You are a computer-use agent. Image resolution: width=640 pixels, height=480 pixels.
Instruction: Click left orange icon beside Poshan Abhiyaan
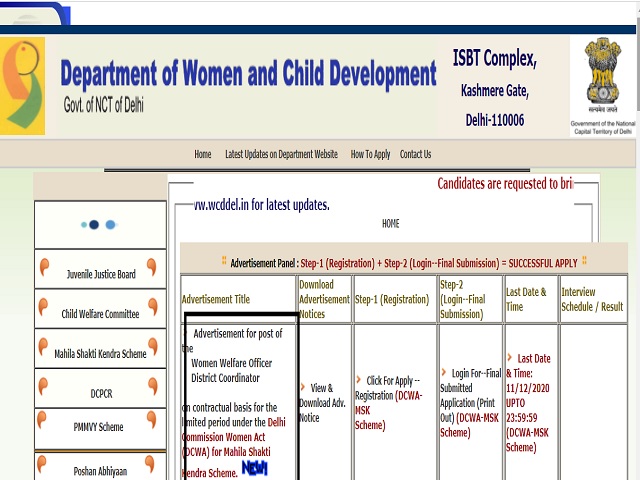[x=42, y=464]
